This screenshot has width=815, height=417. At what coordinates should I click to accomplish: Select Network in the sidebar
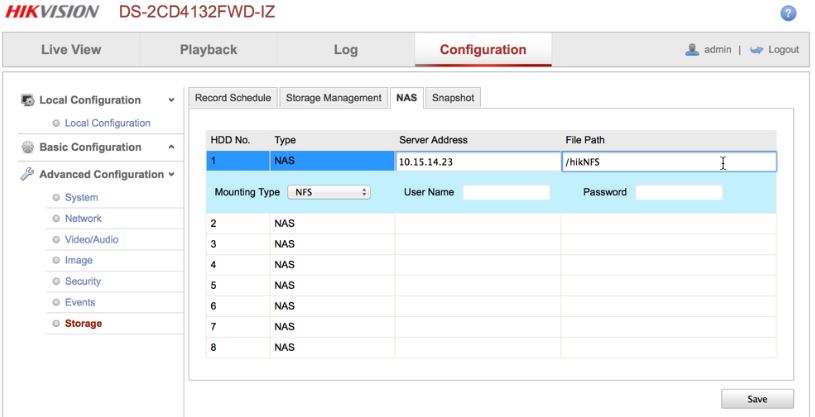coord(83,218)
